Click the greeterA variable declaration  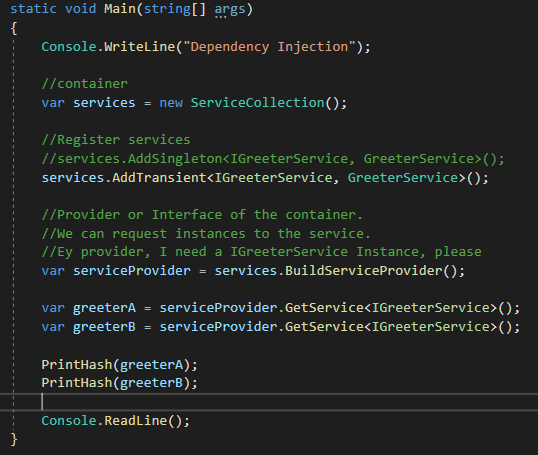104,308
